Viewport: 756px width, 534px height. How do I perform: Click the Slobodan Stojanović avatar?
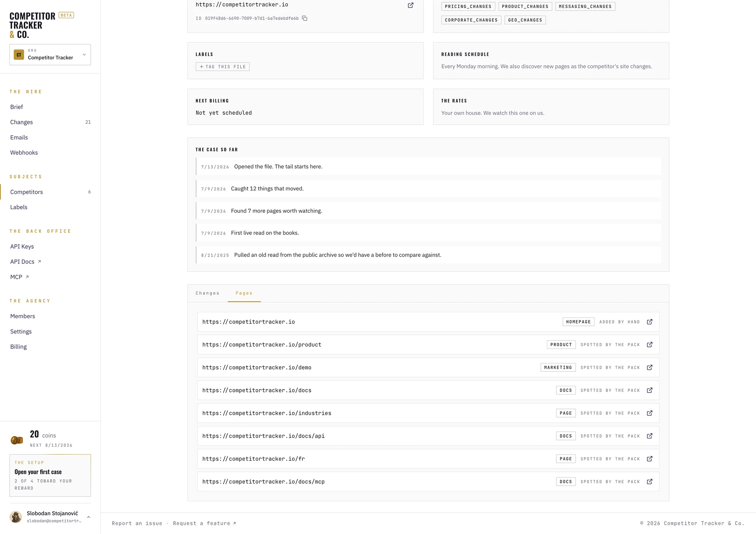point(15,517)
